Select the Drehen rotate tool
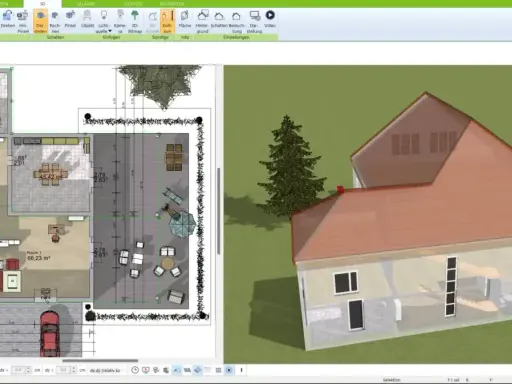 tap(7, 19)
